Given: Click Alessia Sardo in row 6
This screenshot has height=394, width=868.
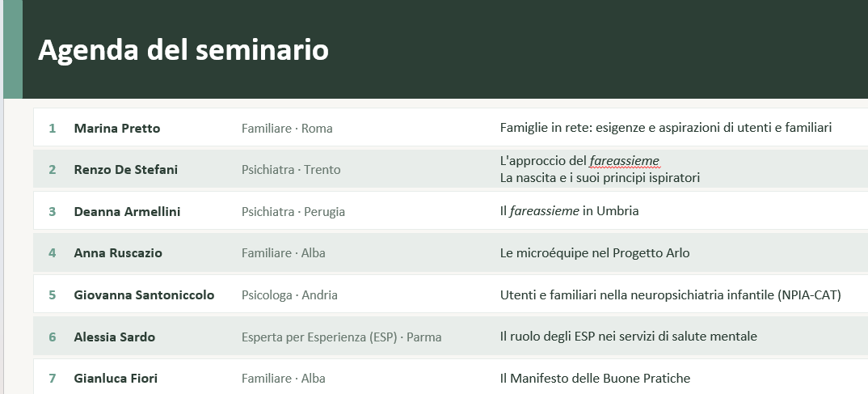Looking at the screenshot, I should tap(114, 337).
